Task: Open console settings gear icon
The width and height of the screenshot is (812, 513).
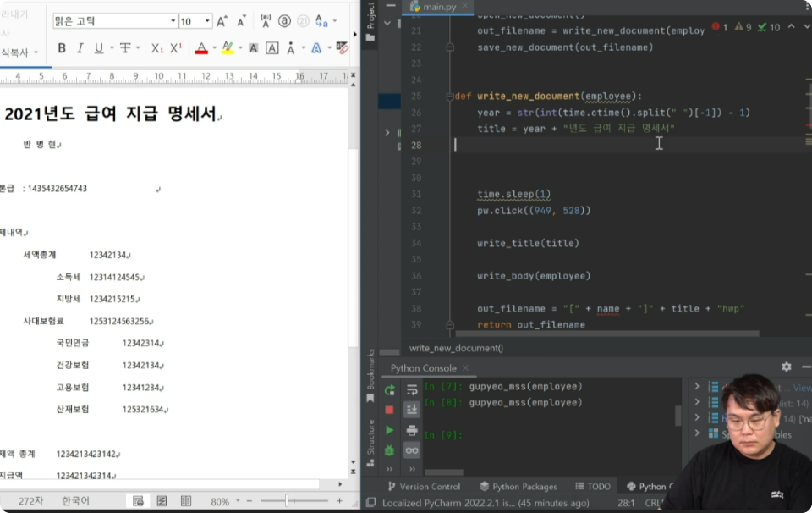Action: click(x=786, y=367)
